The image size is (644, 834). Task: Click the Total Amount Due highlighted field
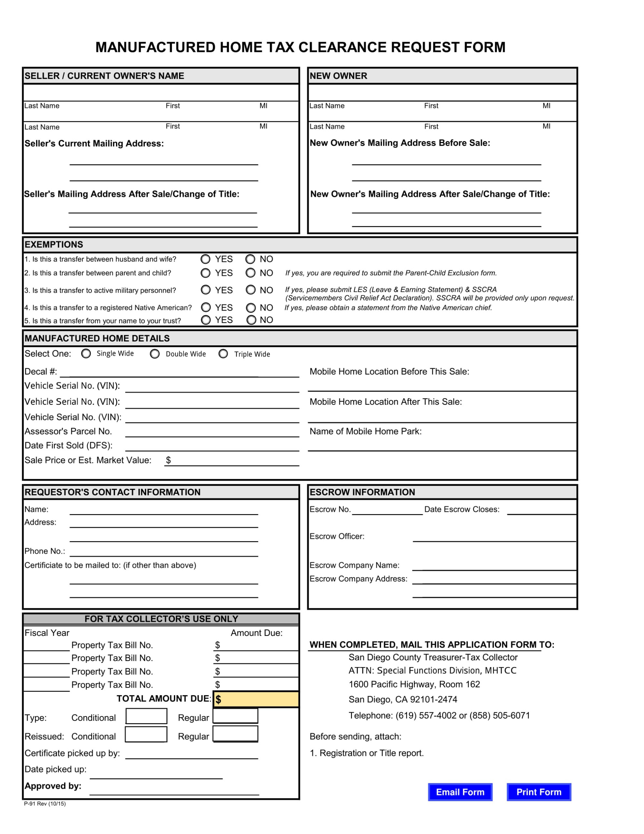[267, 701]
